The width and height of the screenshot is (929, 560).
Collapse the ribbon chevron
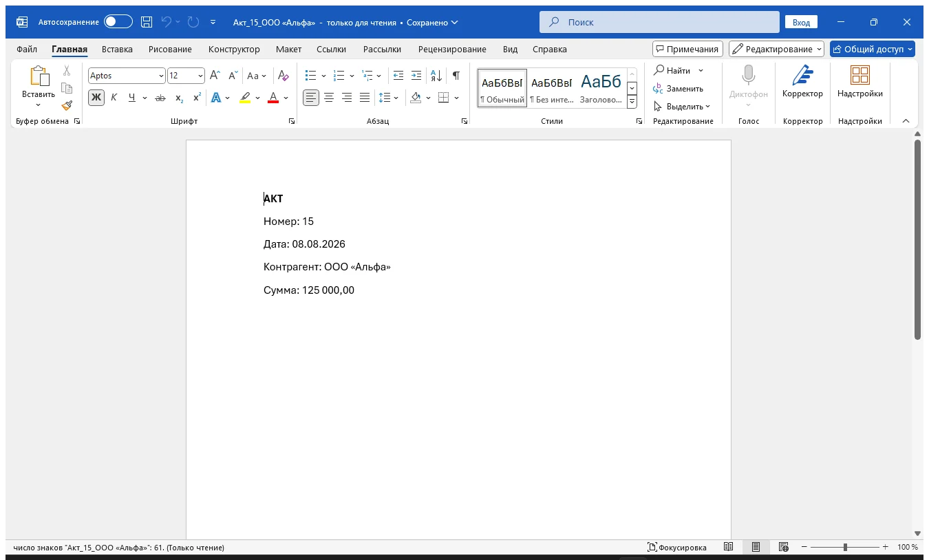pos(906,121)
